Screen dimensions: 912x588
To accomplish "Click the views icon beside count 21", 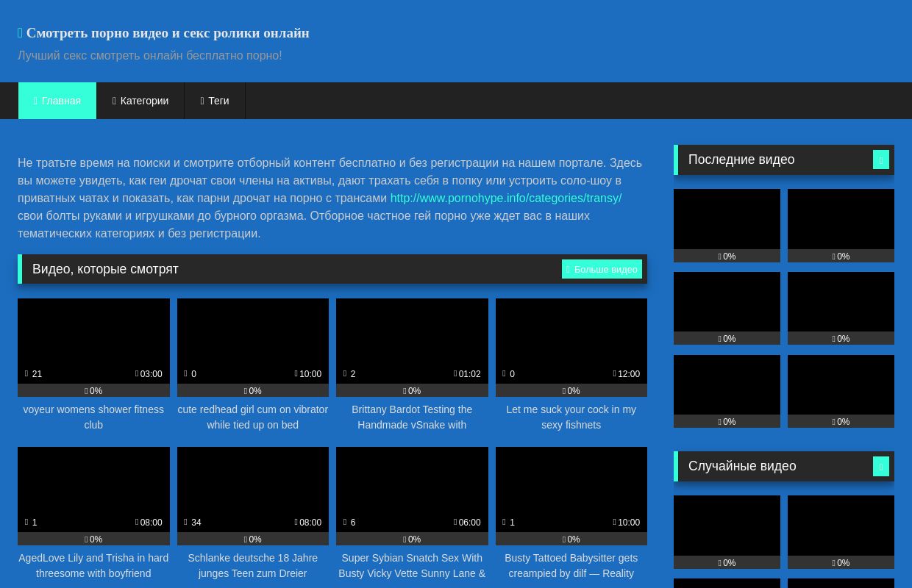I will (26, 374).
